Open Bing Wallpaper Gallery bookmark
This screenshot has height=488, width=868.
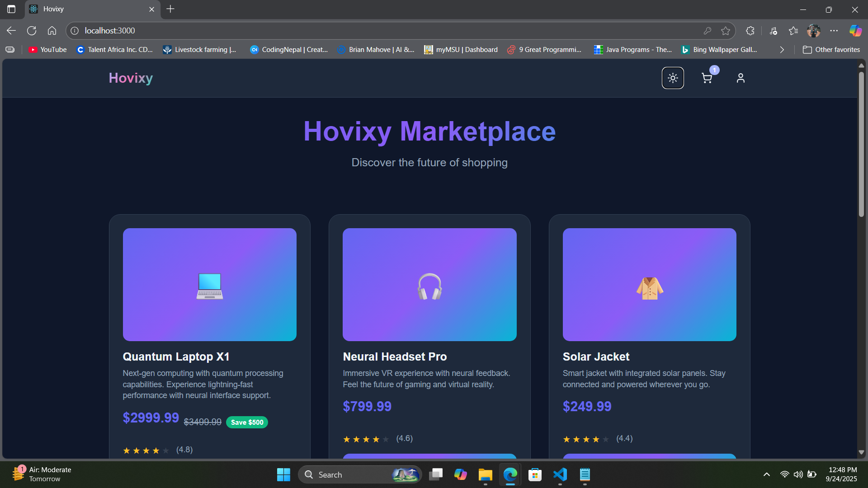(x=719, y=50)
